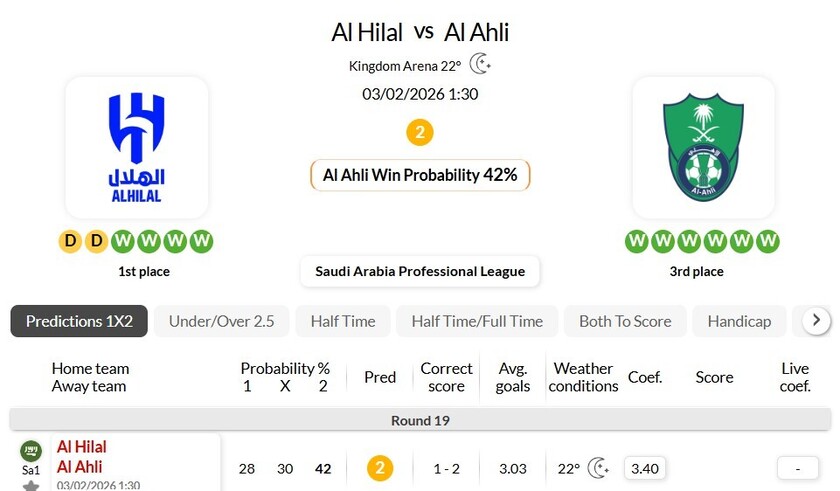Select the Predictions 1X2 tab
The height and width of the screenshot is (491, 840).
(x=79, y=321)
